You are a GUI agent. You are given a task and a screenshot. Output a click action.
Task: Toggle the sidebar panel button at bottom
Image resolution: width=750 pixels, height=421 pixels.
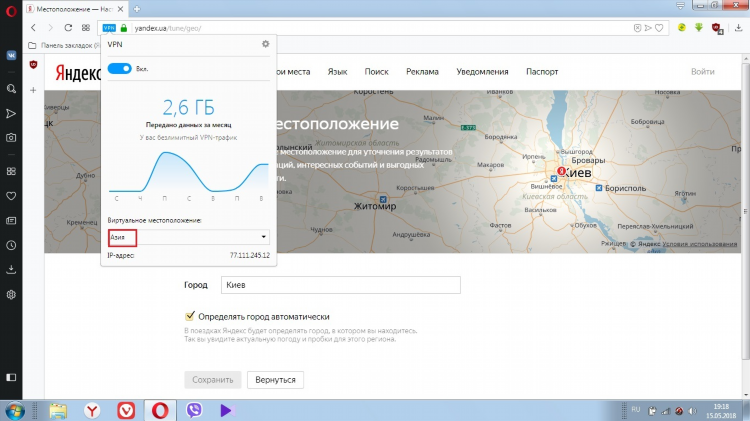pos(11,377)
